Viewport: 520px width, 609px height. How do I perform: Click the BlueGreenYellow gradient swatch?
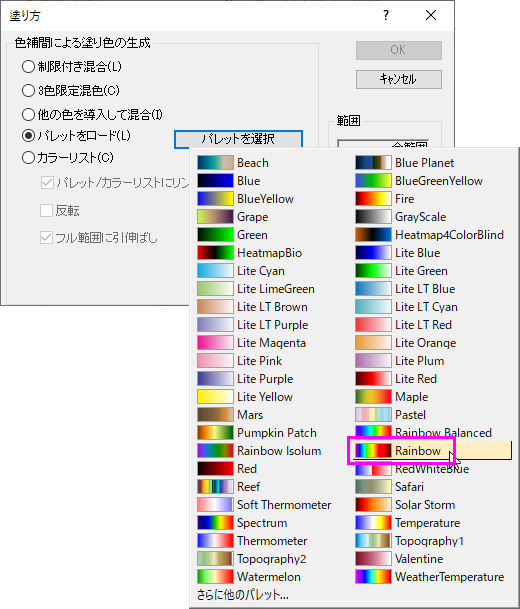(x=373, y=181)
